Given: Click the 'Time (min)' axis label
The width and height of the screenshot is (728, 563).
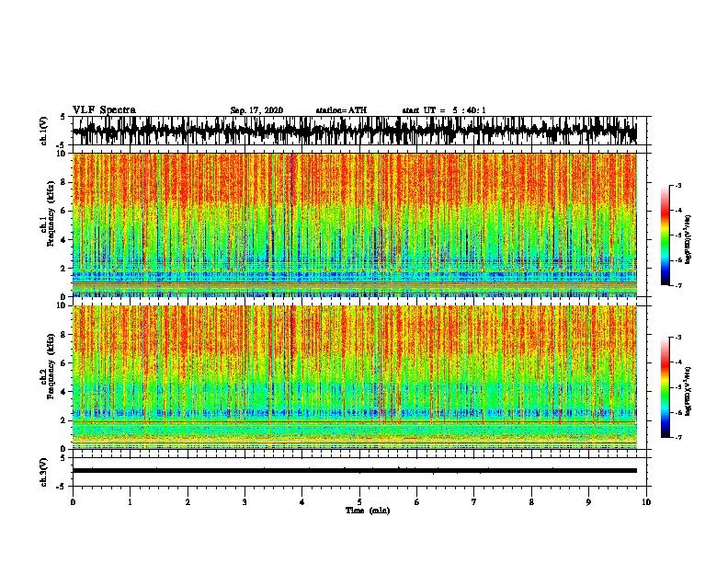Looking at the screenshot, I should point(368,511).
